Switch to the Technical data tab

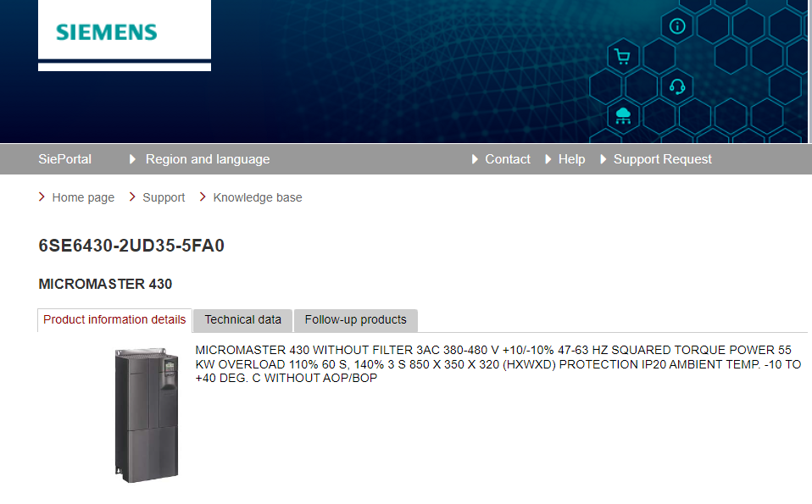tap(242, 320)
